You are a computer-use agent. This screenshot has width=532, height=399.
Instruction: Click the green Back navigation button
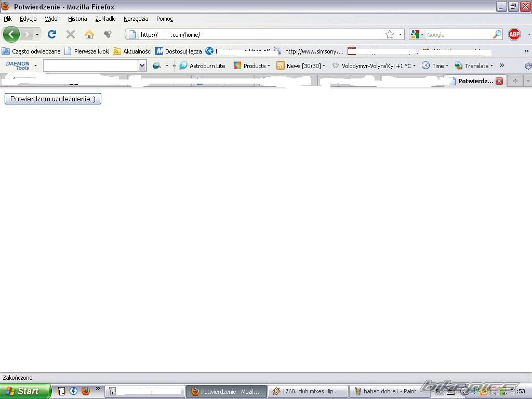click(11, 34)
